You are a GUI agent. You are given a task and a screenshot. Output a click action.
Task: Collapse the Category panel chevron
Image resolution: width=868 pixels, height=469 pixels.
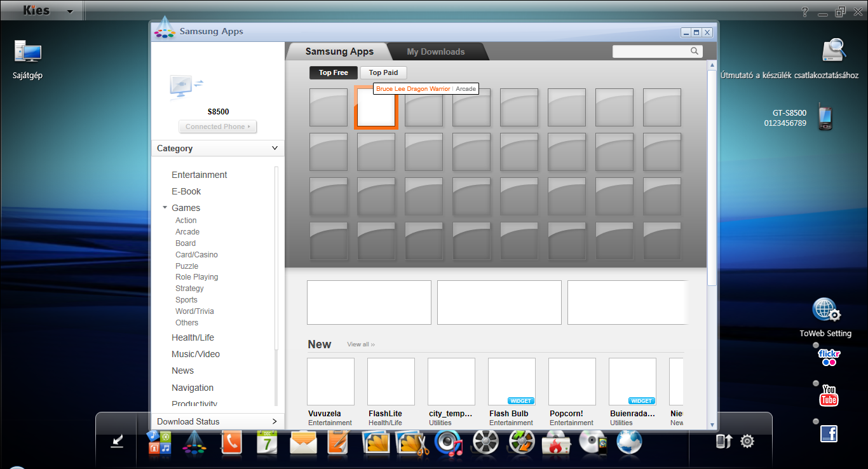275,148
